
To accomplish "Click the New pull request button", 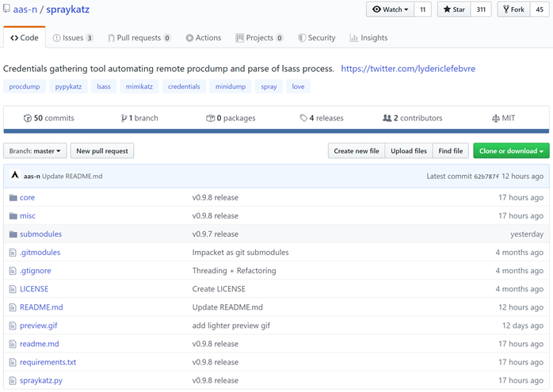I will pyautogui.click(x=102, y=151).
